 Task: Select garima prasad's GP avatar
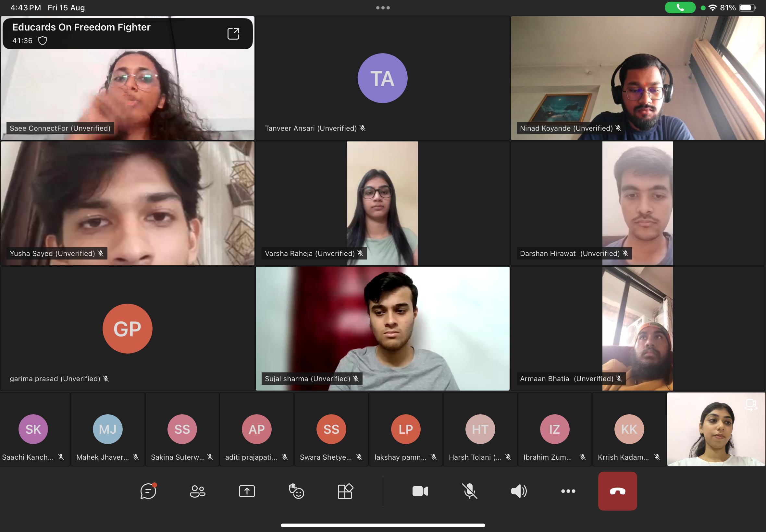(127, 328)
